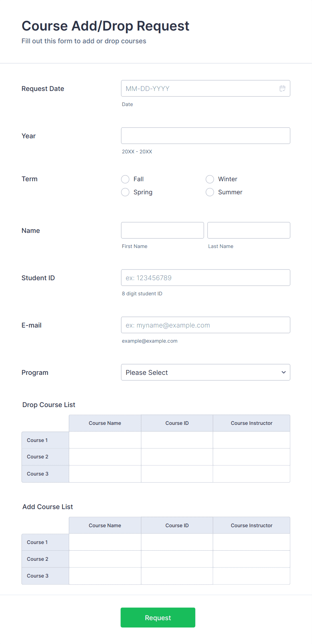Screen dimensions: 312x644
Task: Click Course 1 Course Name cell in Add Course List
Action: pyautogui.click(x=105, y=542)
